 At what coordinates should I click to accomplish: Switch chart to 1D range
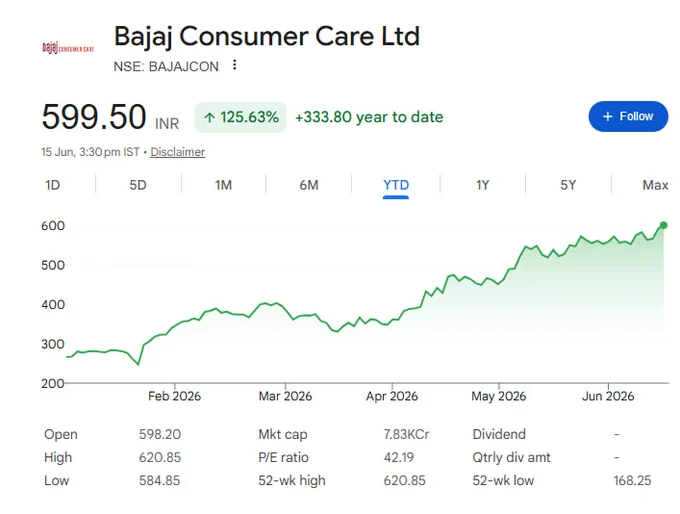point(53,185)
